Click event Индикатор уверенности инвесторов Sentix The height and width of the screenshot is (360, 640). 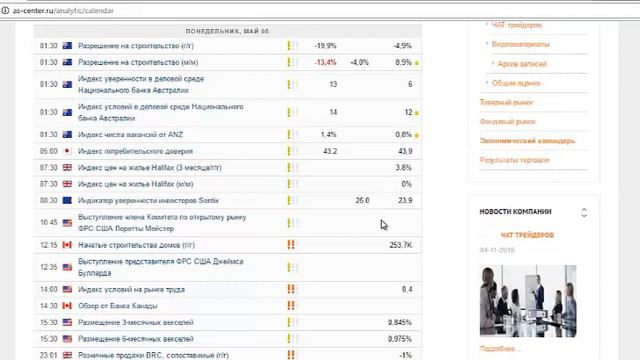point(148,200)
